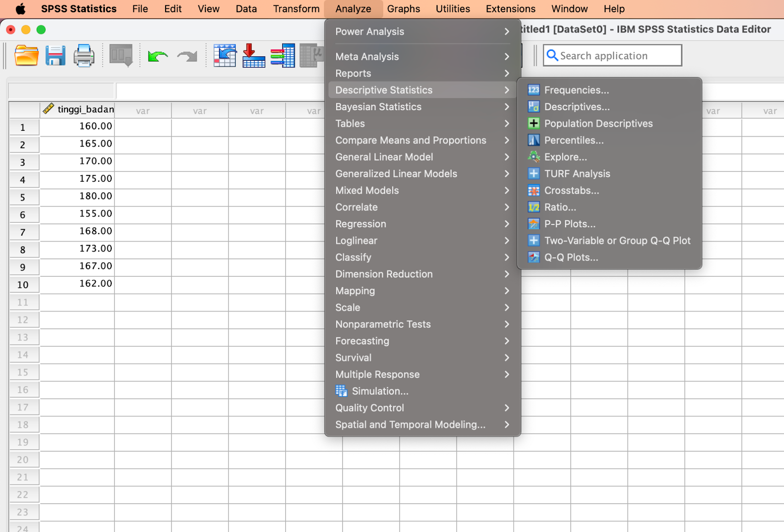Image resolution: width=784 pixels, height=532 pixels.
Task: Open the Graphs menu
Action: coord(403,9)
